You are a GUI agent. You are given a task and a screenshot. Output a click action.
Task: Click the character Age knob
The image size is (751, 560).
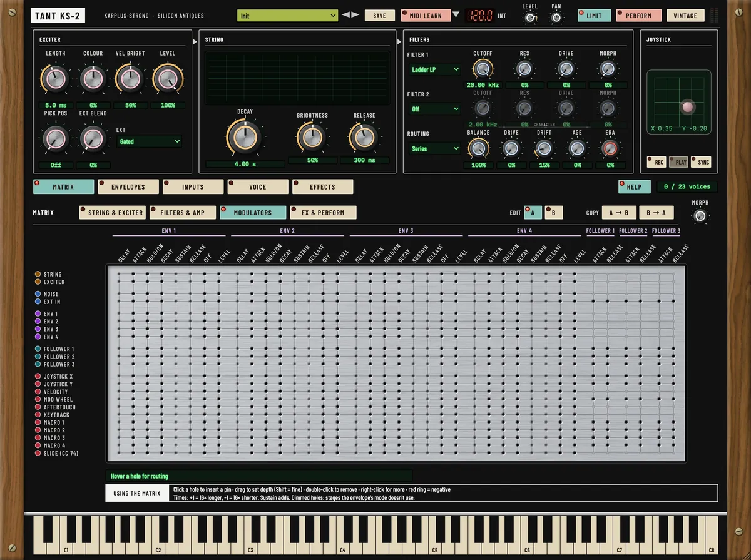click(576, 148)
